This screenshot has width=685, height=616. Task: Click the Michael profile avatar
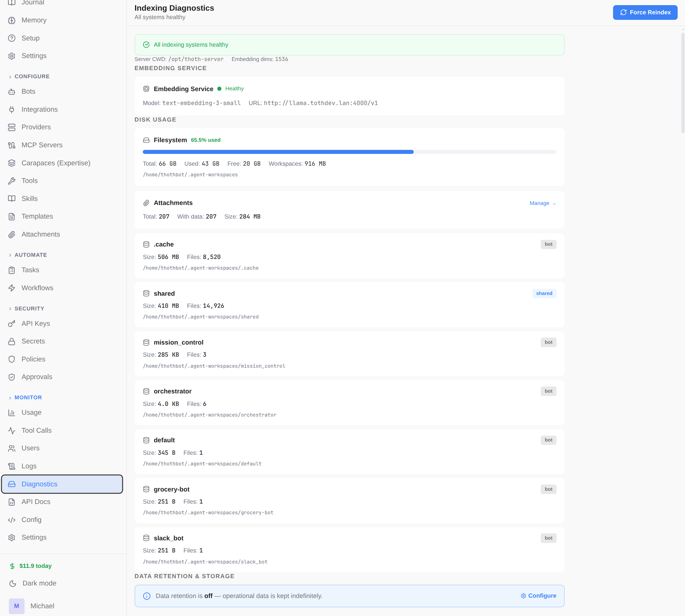pos(17,606)
